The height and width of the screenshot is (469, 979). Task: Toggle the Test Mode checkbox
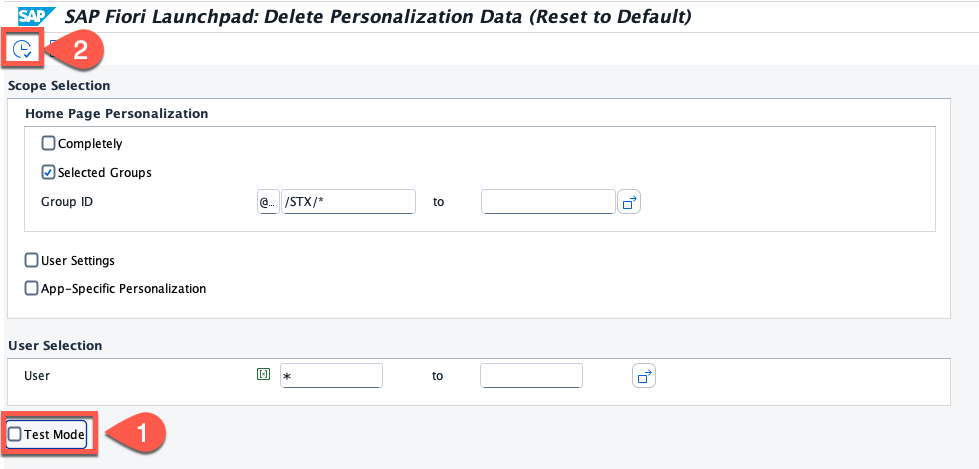[x=15, y=434]
